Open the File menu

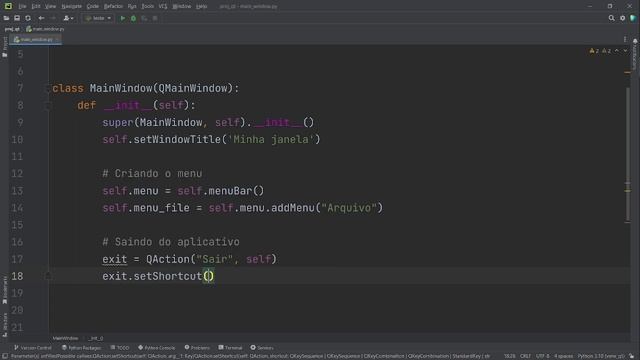pos(22,7)
